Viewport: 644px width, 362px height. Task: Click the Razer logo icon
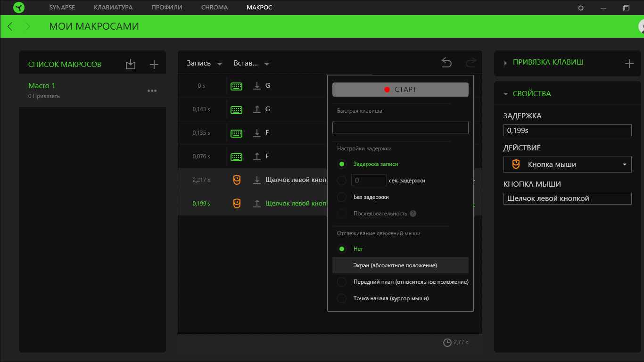pyautogui.click(x=19, y=8)
